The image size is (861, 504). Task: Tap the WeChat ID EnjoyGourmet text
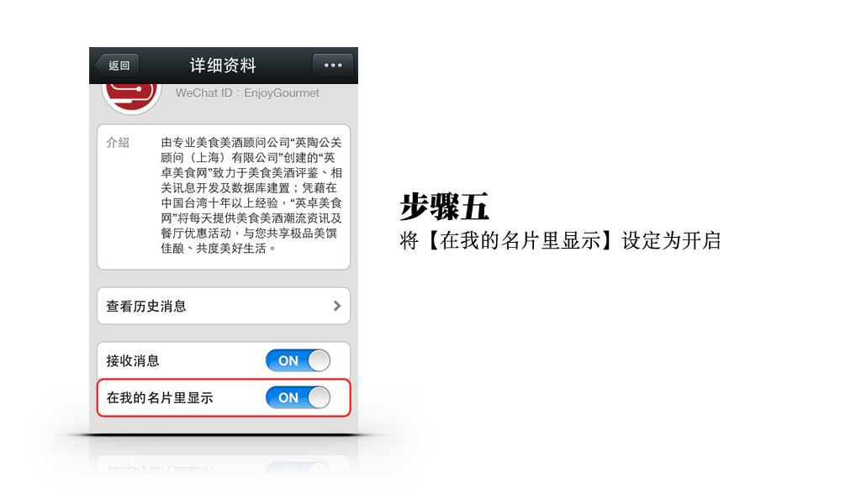click(247, 93)
